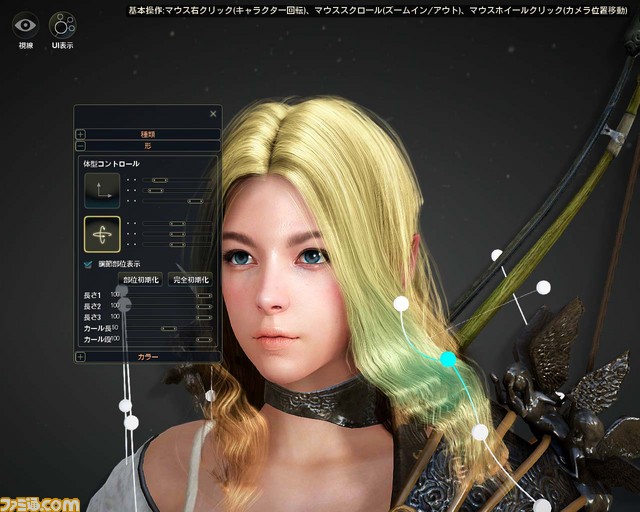640x512 pixels.
Task: Close the hair shape panel with X
Action: [x=213, y=114]
